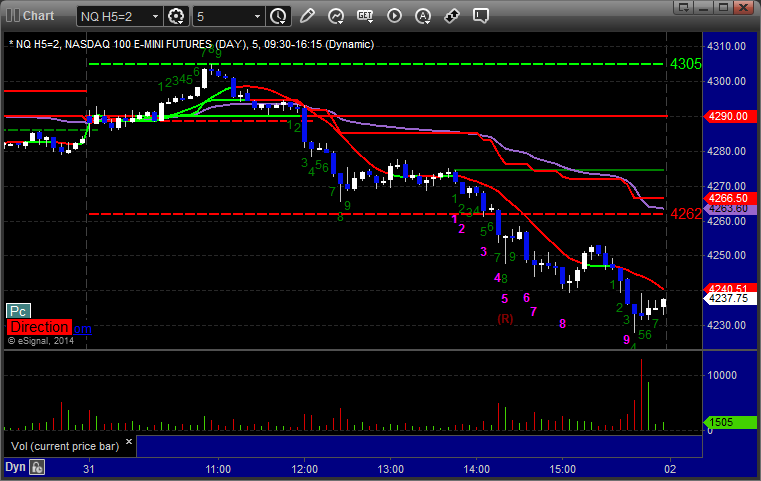The image size is (761, 481).
Task: Select the Vol (current price bar) tab
Action: click(x=65, y=446)
